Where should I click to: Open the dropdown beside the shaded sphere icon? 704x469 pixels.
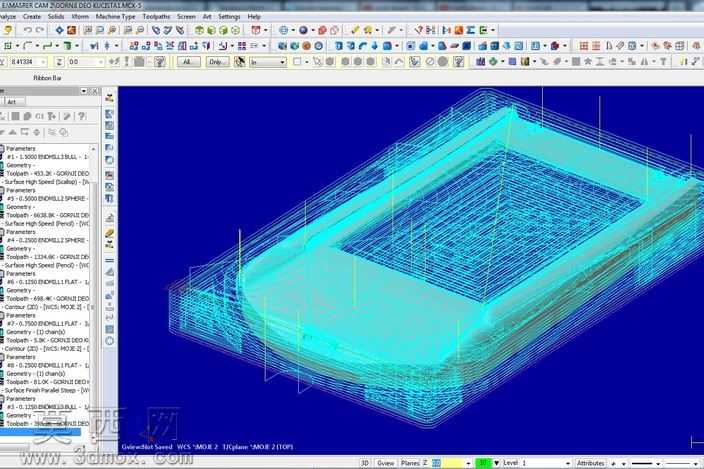(x=313, y=30)
